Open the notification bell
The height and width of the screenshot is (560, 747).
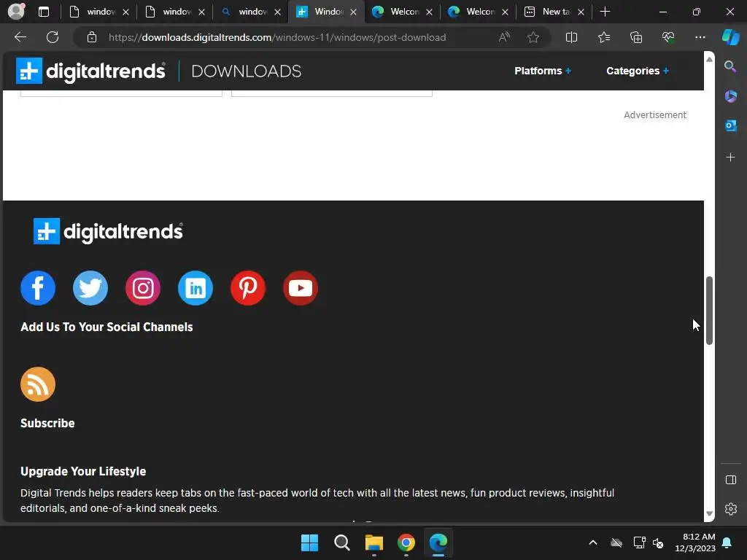727,542
